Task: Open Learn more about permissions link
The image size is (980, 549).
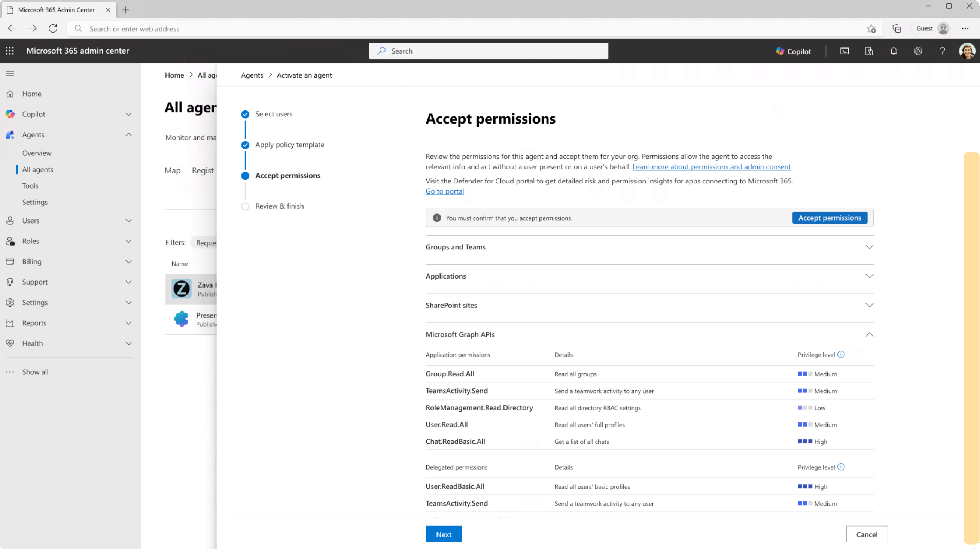Action: (711, 167)
